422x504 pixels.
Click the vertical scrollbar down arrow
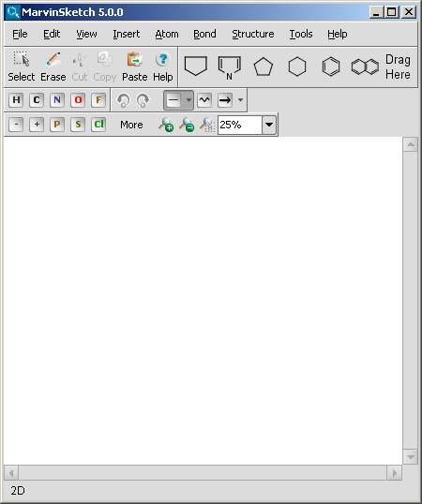[411, 457]
